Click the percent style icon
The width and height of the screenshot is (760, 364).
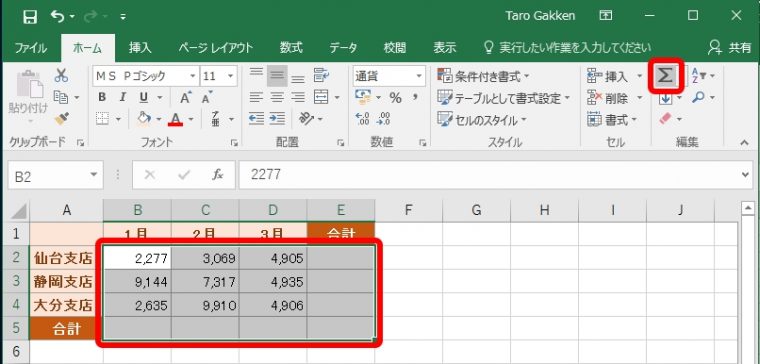[396, 98]
